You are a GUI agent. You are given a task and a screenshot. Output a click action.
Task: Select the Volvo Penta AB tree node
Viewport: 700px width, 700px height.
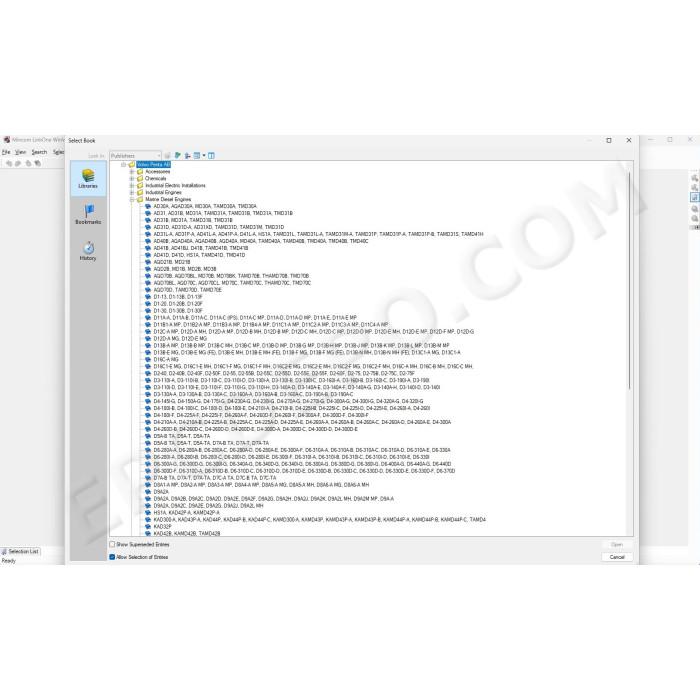(x=154, y=165)
